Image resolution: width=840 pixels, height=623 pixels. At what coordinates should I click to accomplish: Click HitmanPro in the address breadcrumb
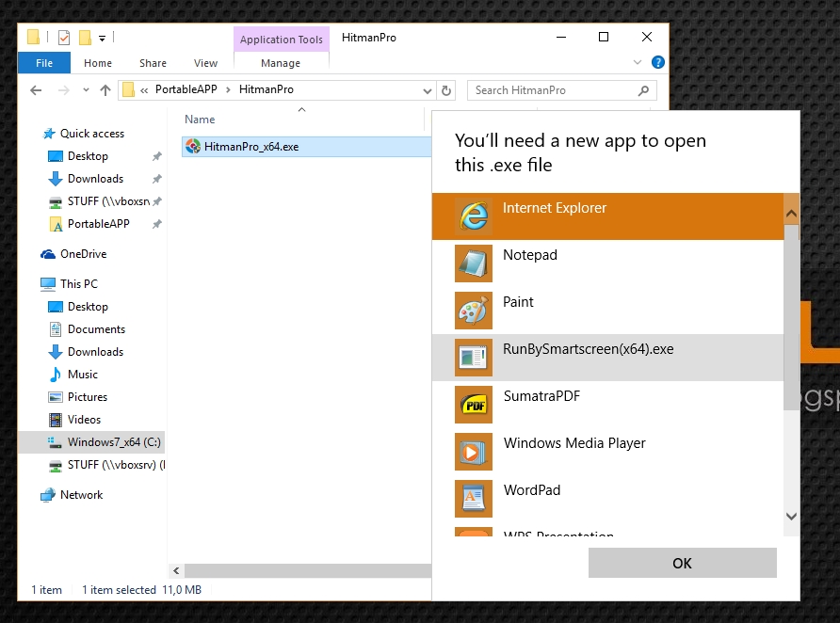pyautogui.click(x=267, y=89)
